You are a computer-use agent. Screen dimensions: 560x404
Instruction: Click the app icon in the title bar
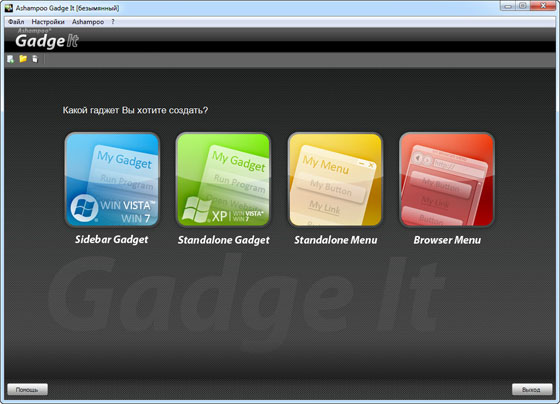(9, 8)
